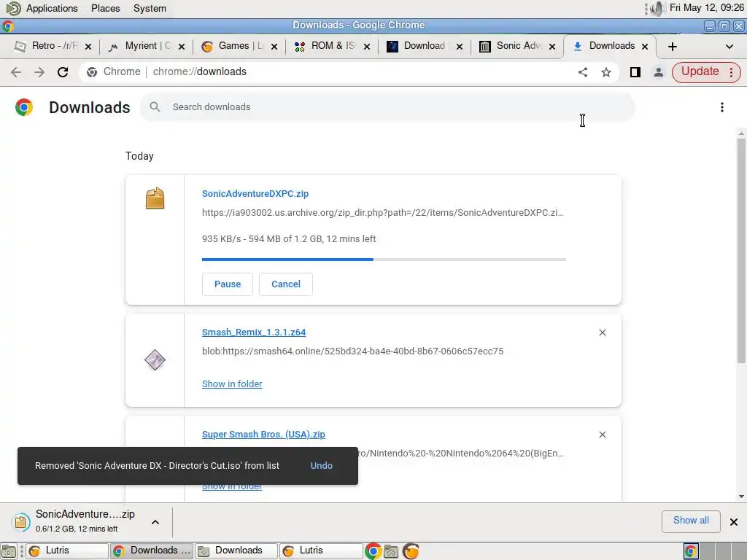Open Smash_Remix_1.3.1.z64 file link

(254, 332)
